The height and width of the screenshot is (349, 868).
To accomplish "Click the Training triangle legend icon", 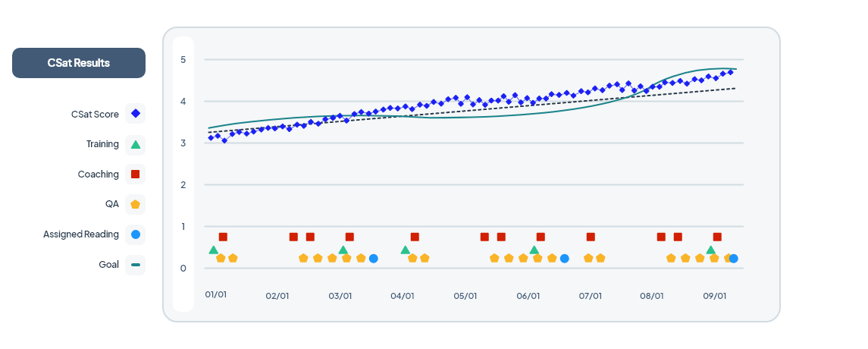I will pos(135,144).
